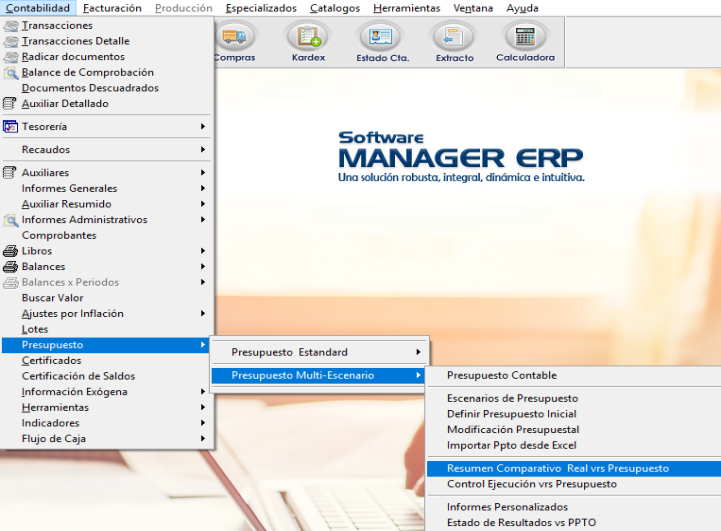The height and width of the screenshot is (531, 721).
Task: Expand the Ajustes por Inflación submenu arrow
Action: tap(203, 313)
